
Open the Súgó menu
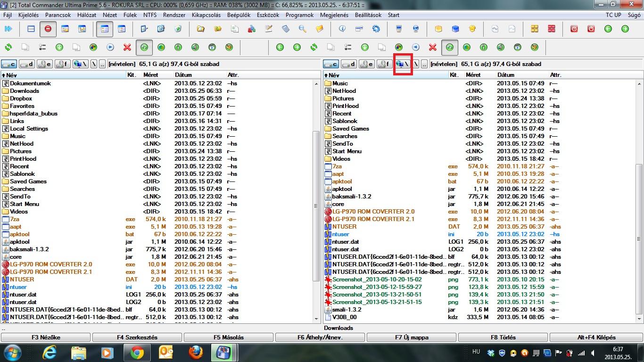tap(634, 15)
